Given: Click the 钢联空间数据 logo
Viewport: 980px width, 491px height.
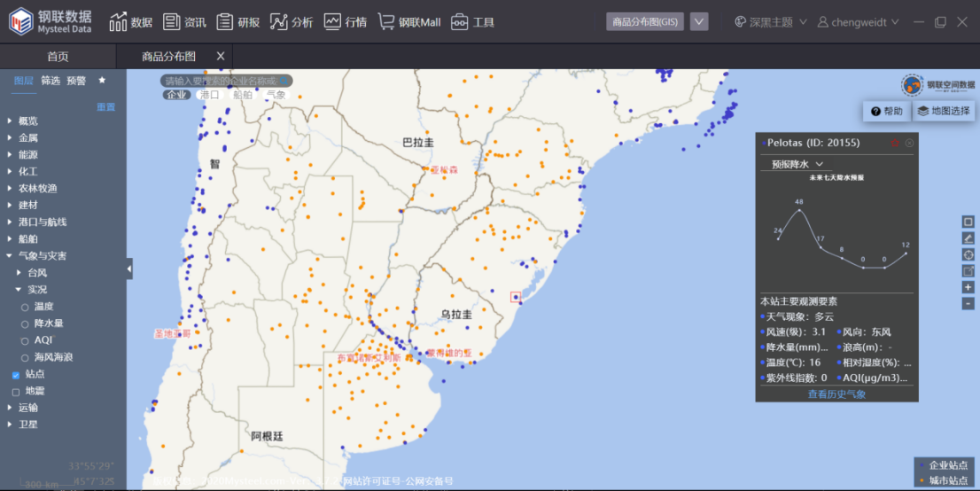Looking at the screenshot, I should pyautogui.click(x=937, y=85).
